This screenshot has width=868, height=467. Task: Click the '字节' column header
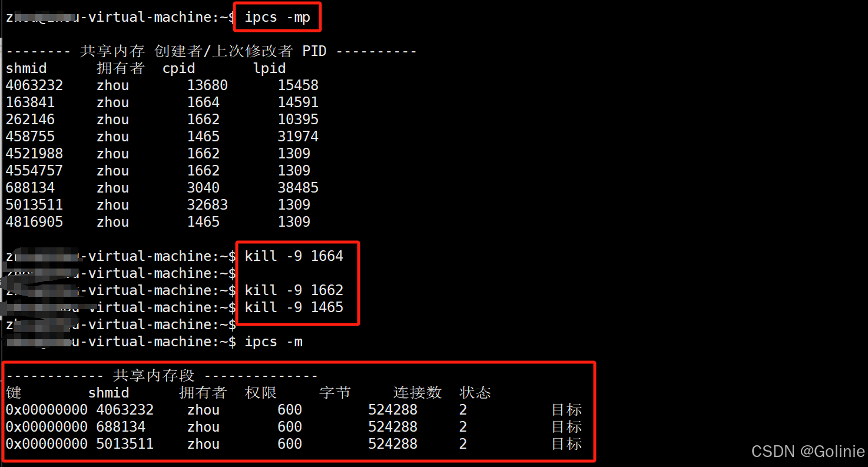pyautogui.click(x=335, y=392)
